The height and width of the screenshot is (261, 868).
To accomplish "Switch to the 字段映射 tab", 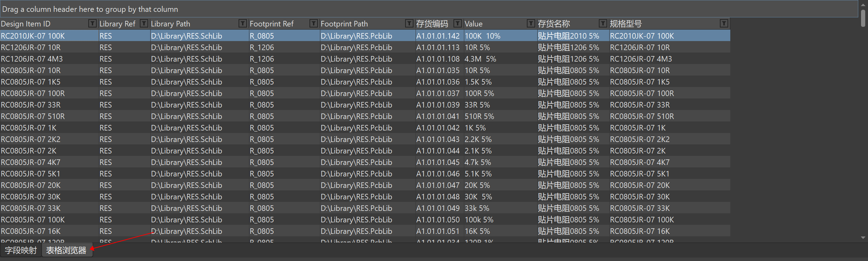I will tap(21, 250).
